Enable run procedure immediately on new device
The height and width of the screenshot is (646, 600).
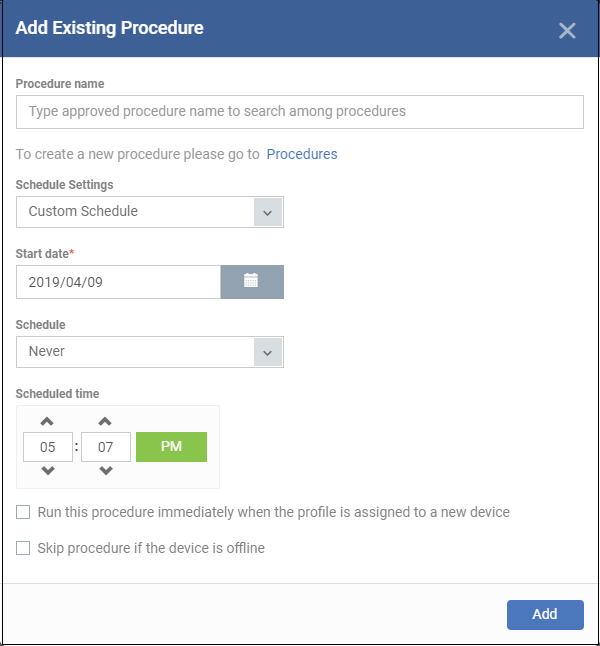pyautogui.click(x=23, y=512)
